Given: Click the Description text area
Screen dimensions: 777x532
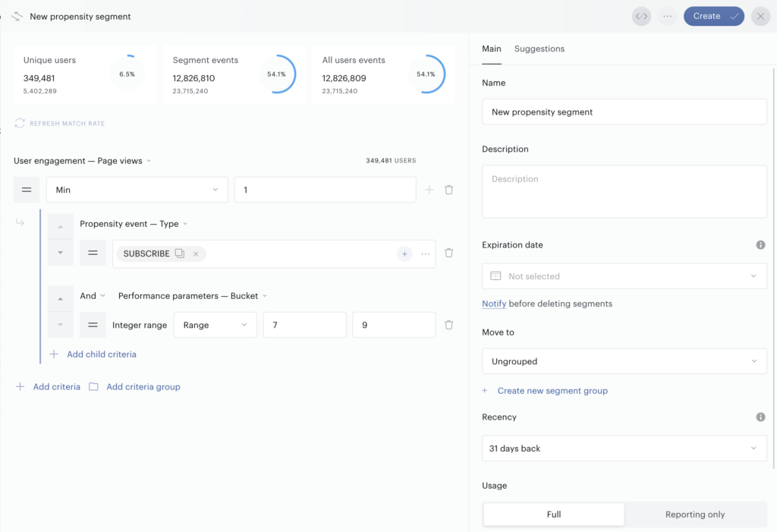Looking at the screenshot, I should [x=624, y=191].
